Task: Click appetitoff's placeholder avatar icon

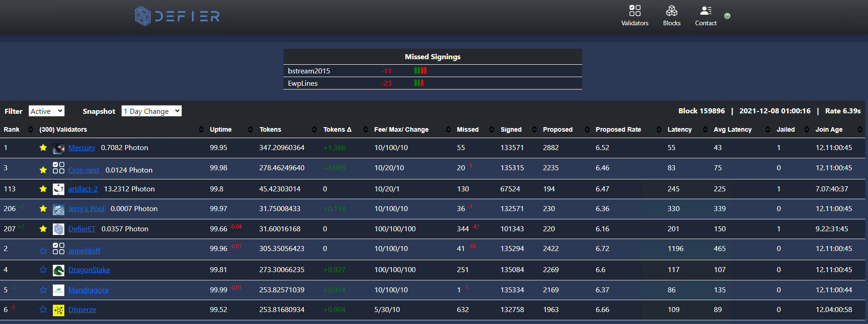Action: 58,249
